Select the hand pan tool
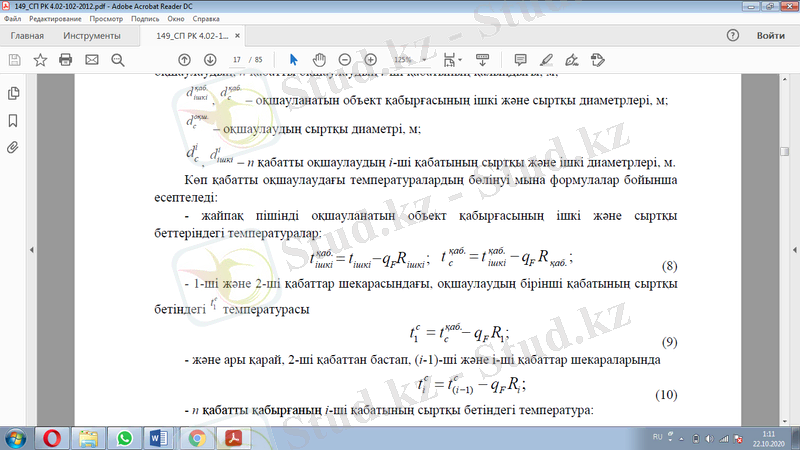 pos(321,60)
